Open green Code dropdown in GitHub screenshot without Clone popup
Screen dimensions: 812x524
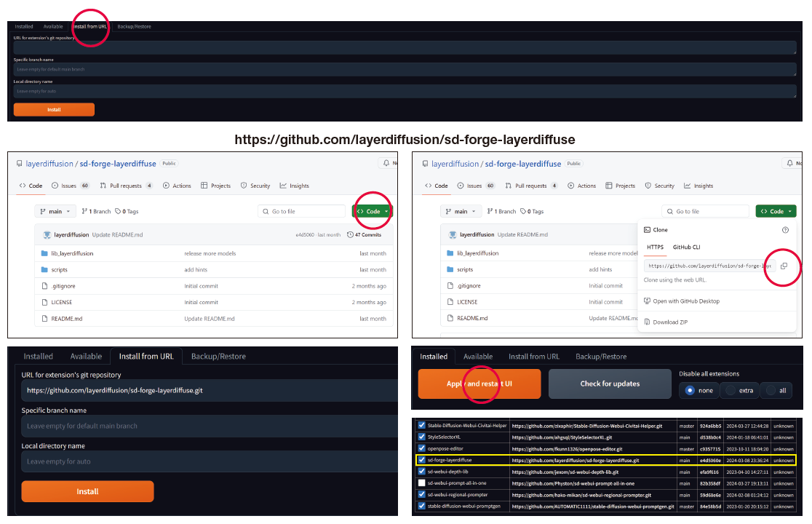pos(373,211)
